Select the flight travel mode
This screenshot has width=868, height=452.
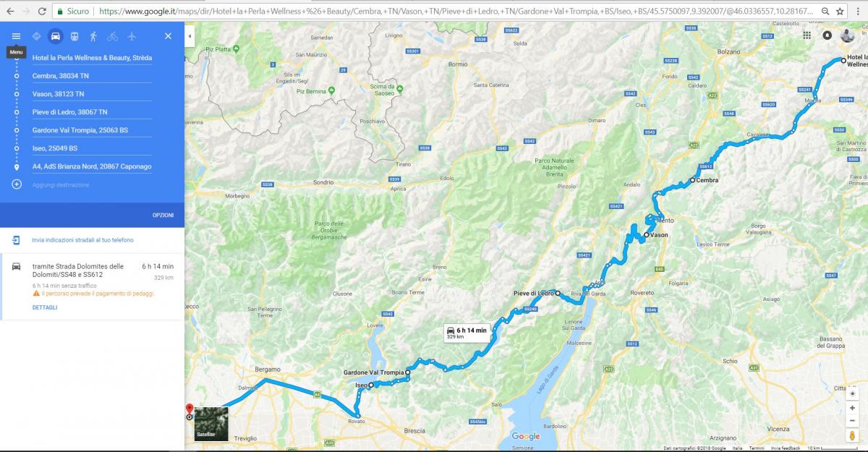pos(131,36)
